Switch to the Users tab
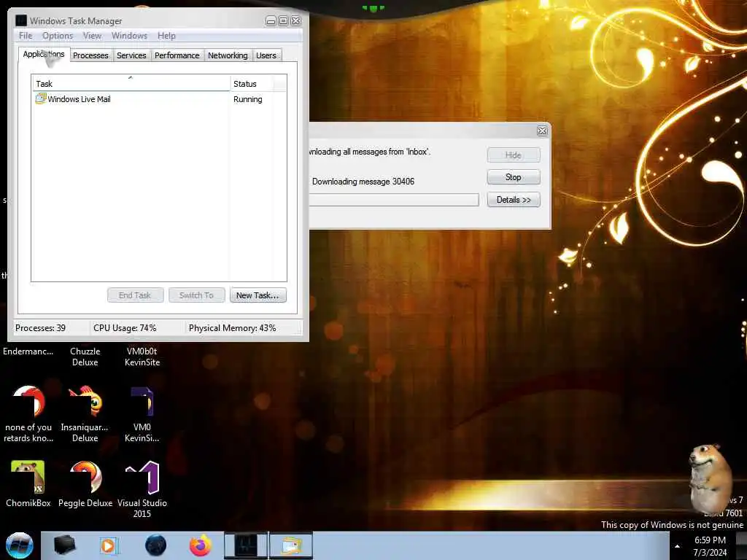 click(x=266, y=55)
